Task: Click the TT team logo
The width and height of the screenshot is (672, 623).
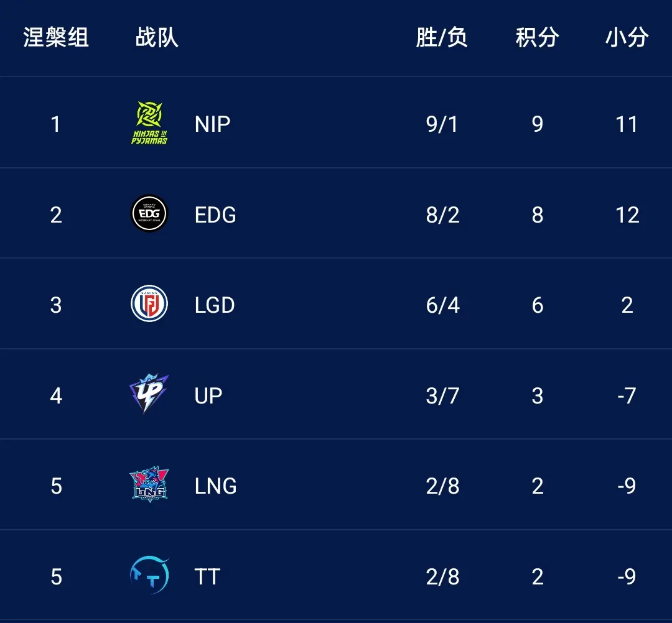Action: point(149,575)
